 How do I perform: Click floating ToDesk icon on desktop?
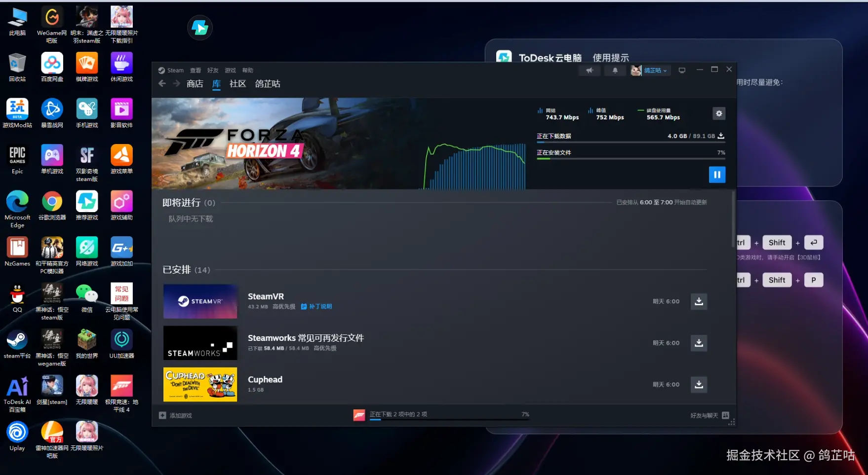click(200, 27)
